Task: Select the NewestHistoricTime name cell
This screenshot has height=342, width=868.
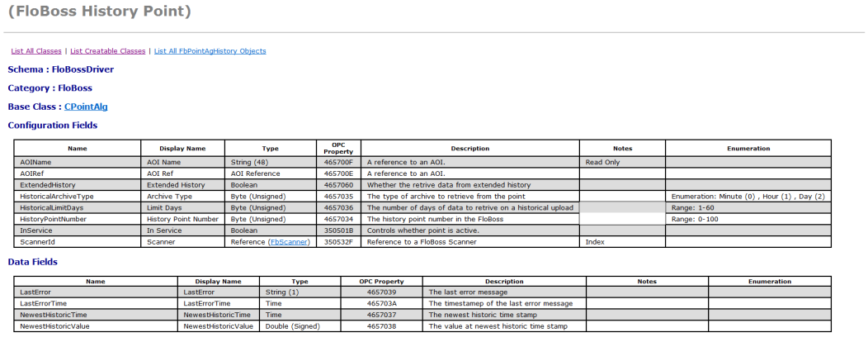Action: pyautogui.click(x=96, y=315)
